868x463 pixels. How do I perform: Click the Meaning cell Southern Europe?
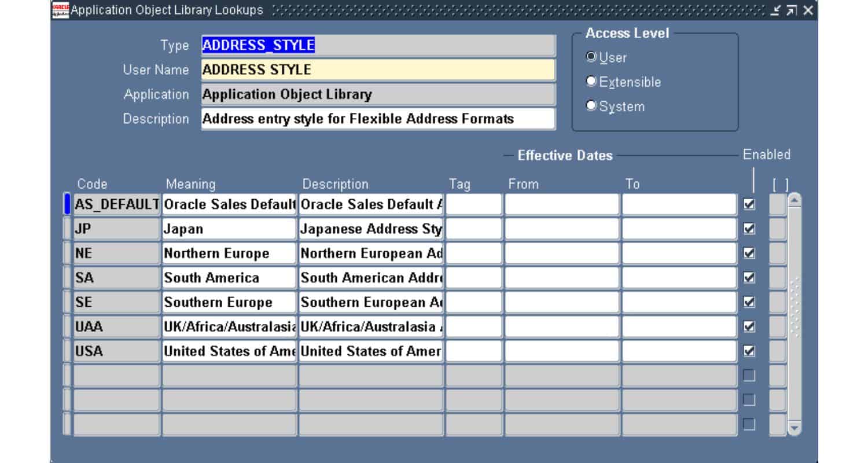click(x=229, y=302)
